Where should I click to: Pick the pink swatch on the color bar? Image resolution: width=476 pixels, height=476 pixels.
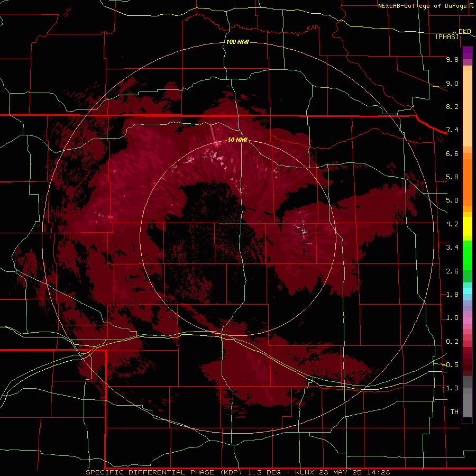click(467, 321)
